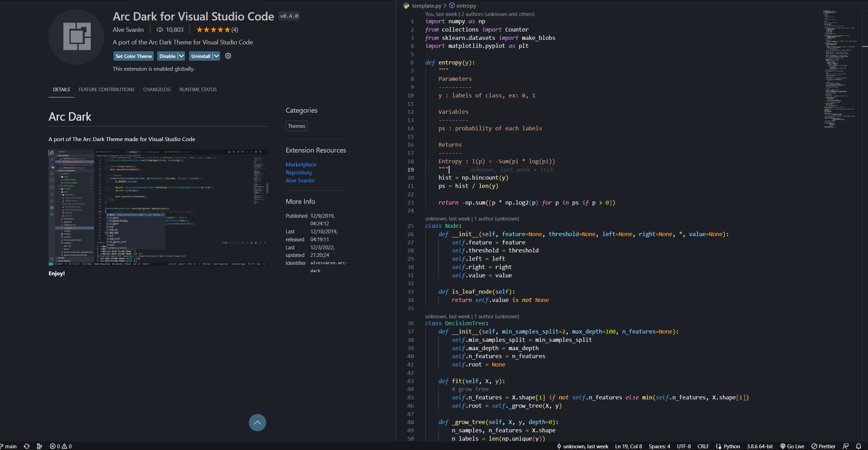This screenshot has width=868, height=450.
Task: Click the Arc Dark extension logo
Action: coord(77,37)
